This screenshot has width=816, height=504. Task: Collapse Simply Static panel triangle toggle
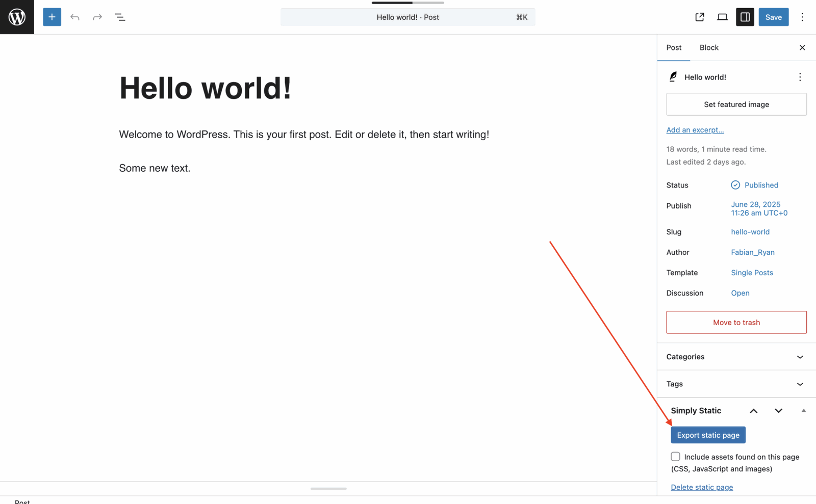click(x=803, y=411)
